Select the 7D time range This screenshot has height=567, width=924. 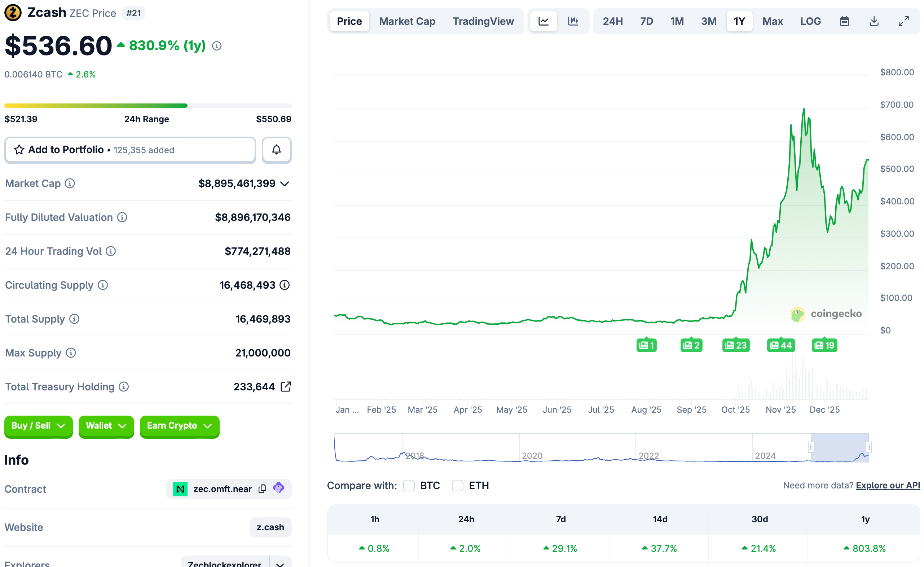pyautogui.click(x=646, y=21)
